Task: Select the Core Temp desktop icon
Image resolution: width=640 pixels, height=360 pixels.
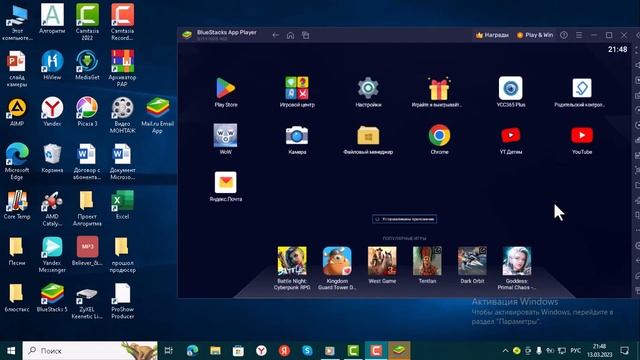Action: click(x=17, y=202)
